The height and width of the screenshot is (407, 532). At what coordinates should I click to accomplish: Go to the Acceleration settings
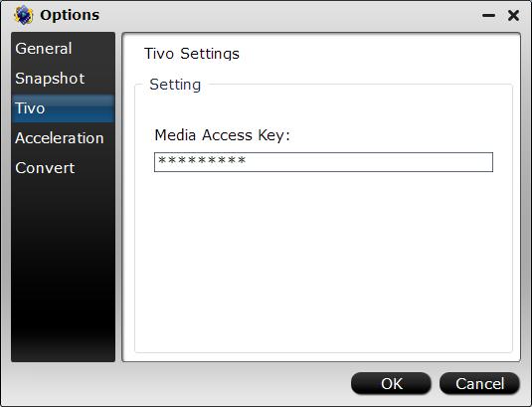pyautogui.click(x=63, y=138)
